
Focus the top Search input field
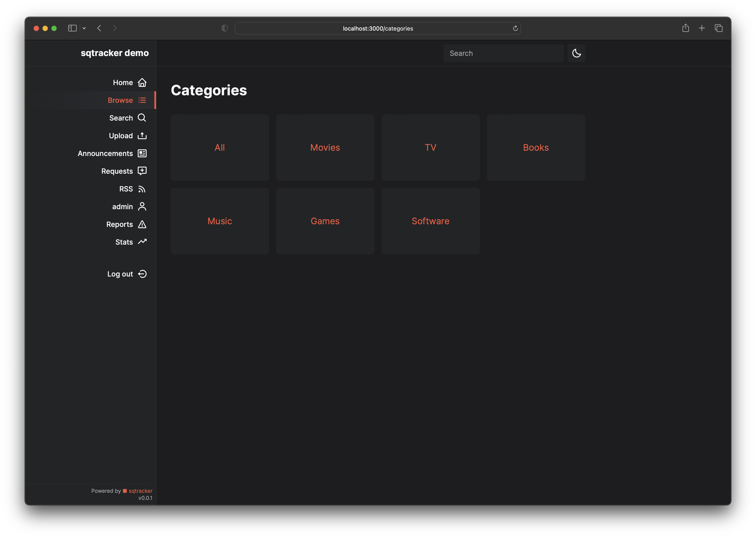pos(503,53)
